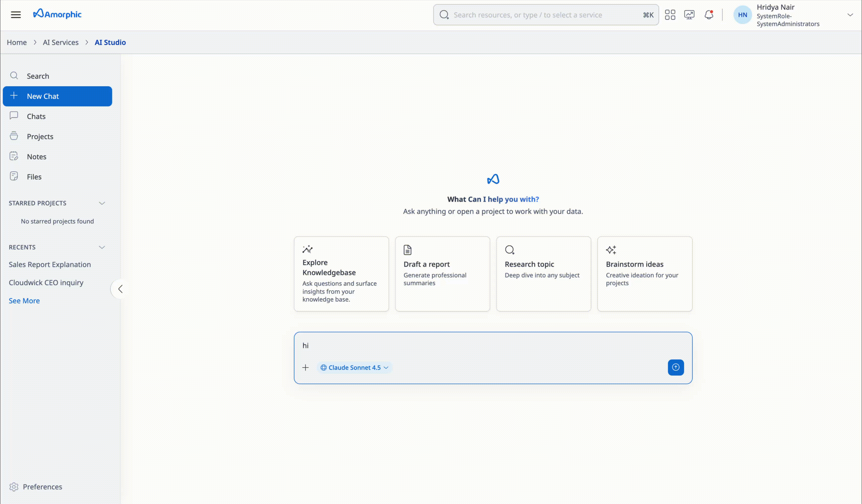Click the See More link
Image resolution: width=862 pixels, height=504 pixels.
[24, 301]
